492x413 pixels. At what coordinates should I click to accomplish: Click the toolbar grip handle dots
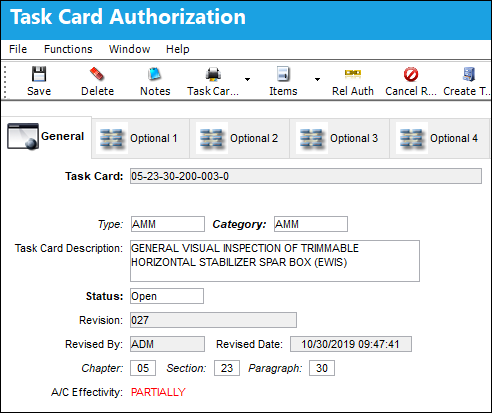tap(5, 81)
